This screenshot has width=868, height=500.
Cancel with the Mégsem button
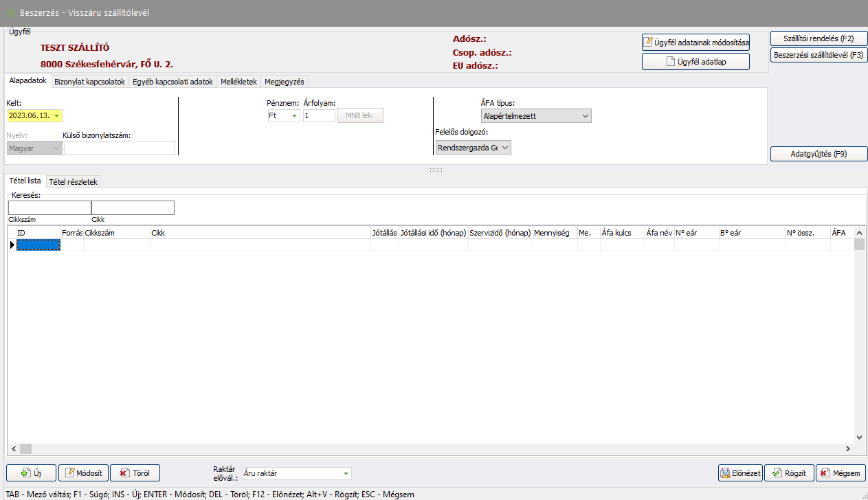(x=841, y=473)
